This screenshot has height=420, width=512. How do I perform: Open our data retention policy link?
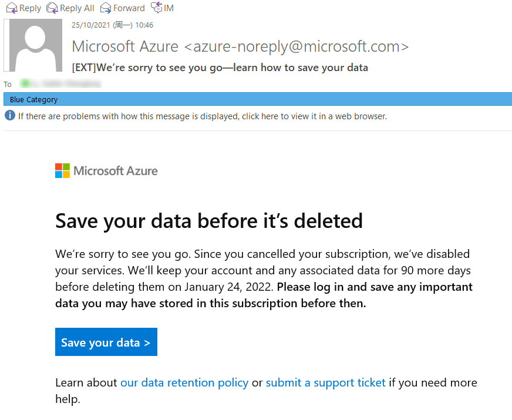[x=184, y=382]
